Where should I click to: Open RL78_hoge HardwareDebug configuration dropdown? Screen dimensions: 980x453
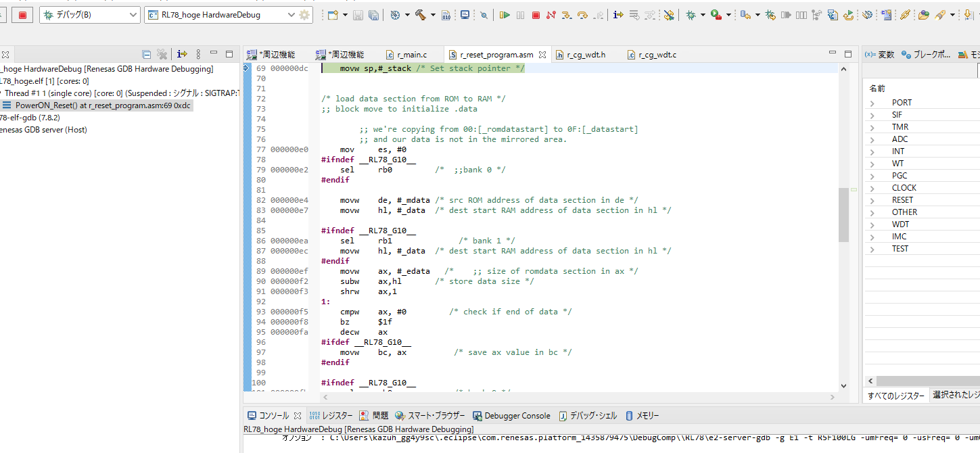click(x=291, y=15)
